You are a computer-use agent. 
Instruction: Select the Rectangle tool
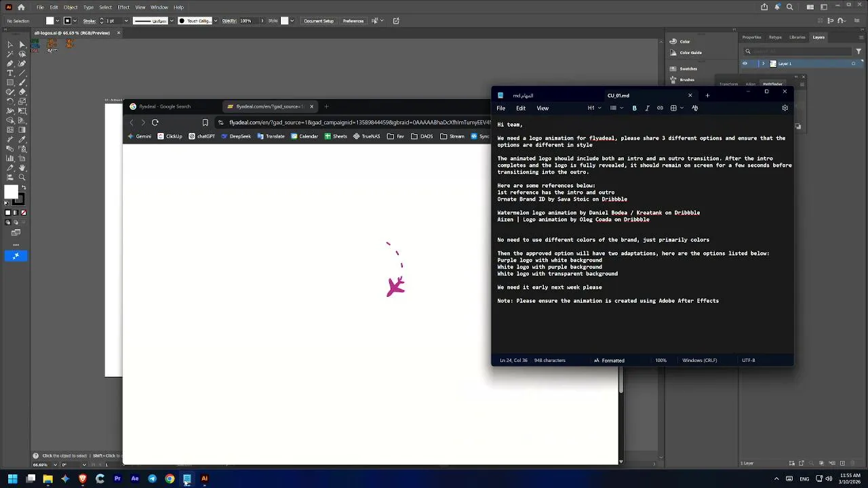click(x=10, y=82)
